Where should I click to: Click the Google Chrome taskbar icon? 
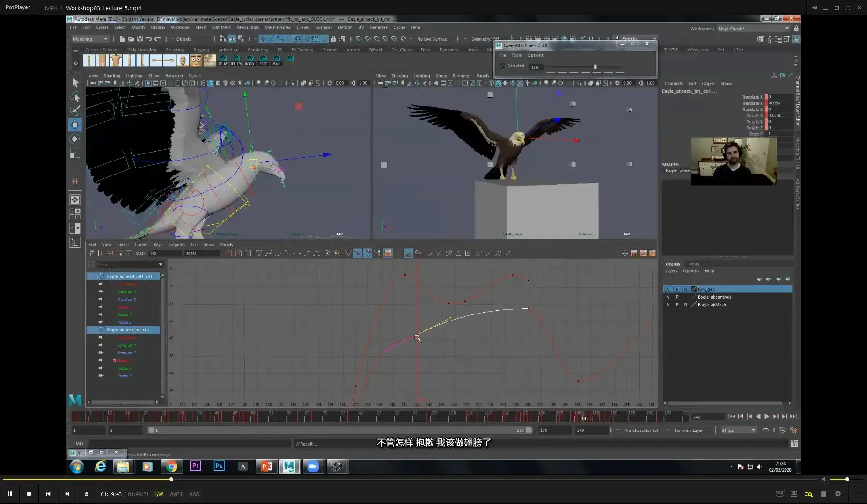[x=171, y=467]
